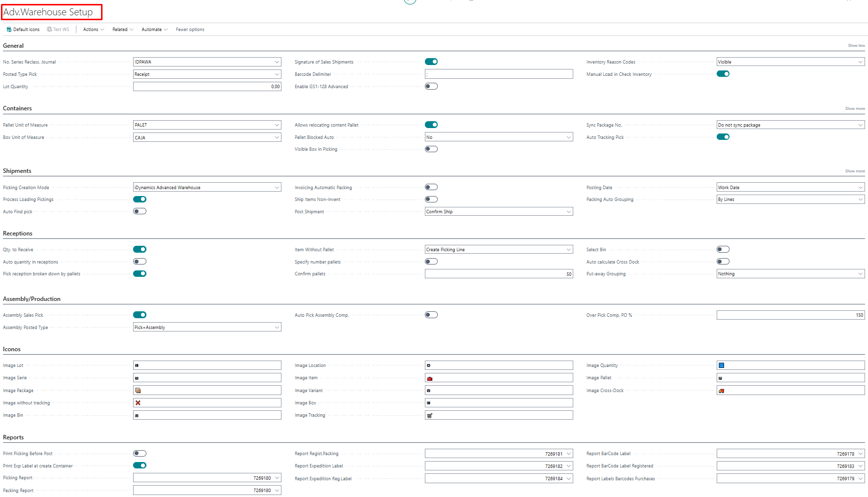Click the red X Image without tracking icon

point(138,403)
